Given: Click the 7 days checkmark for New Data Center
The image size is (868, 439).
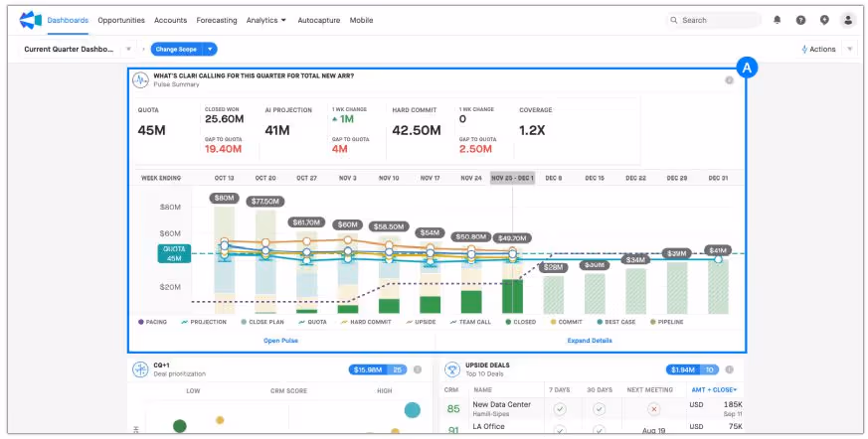Looking at the screenshot, I should (x=560, y=409).
